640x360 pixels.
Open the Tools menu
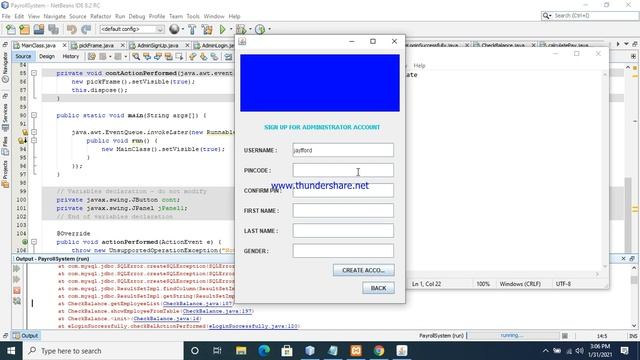(x=193, y=16)
